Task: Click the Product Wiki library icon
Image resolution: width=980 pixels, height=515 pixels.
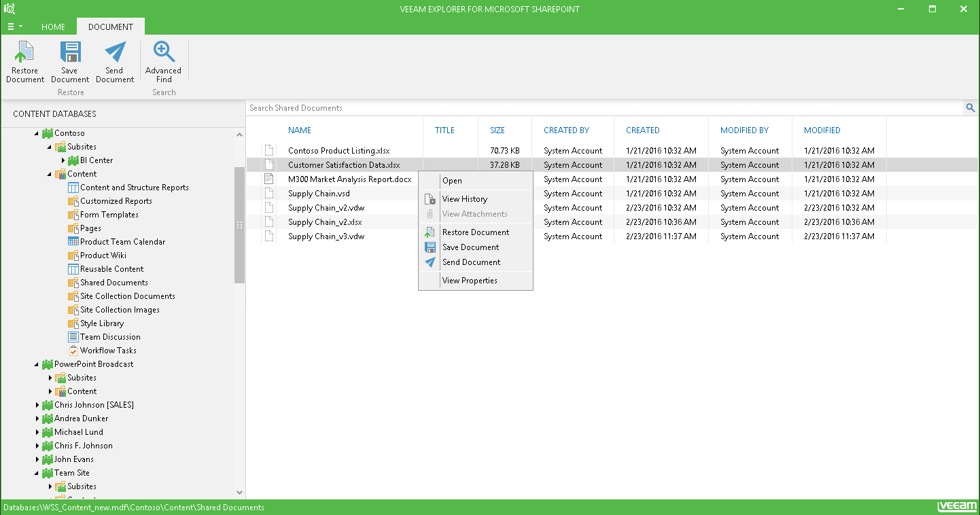Action: click(x=73, y=255)
